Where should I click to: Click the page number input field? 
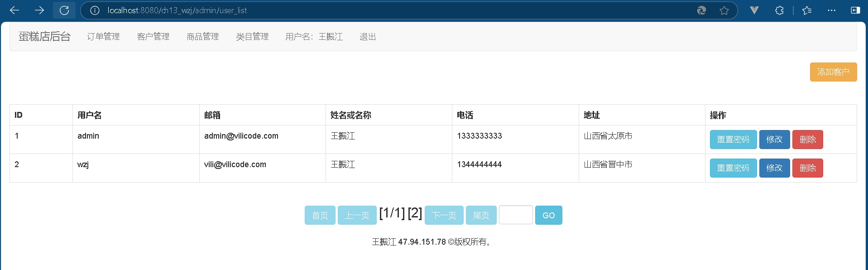[x=516, y=215]
